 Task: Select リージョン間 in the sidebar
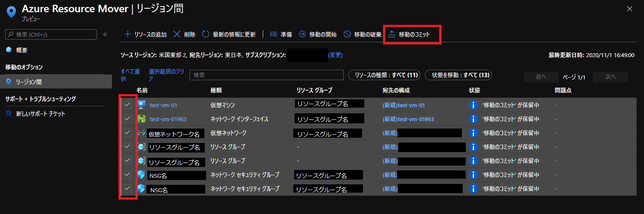coord(56,82)
